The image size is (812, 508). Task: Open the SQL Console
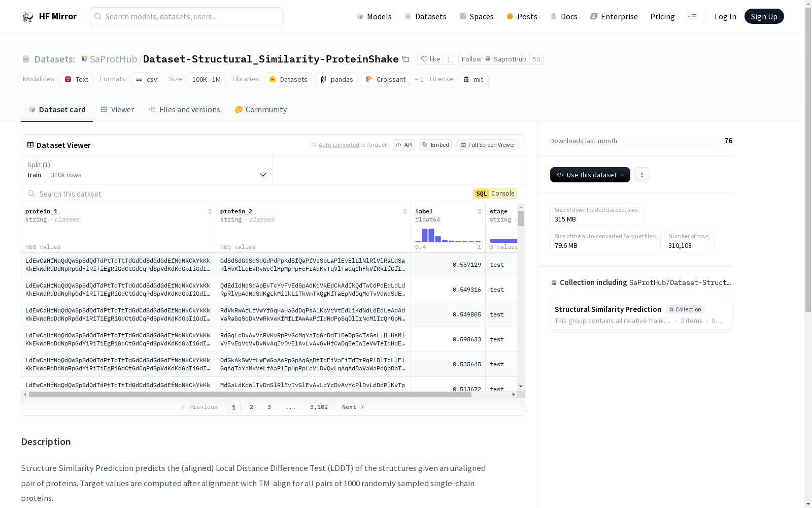click(495, 194)
